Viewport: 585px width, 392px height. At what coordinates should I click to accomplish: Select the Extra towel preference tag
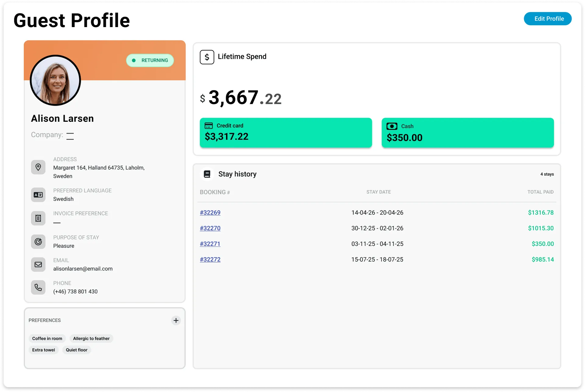[x=44, y=350]
